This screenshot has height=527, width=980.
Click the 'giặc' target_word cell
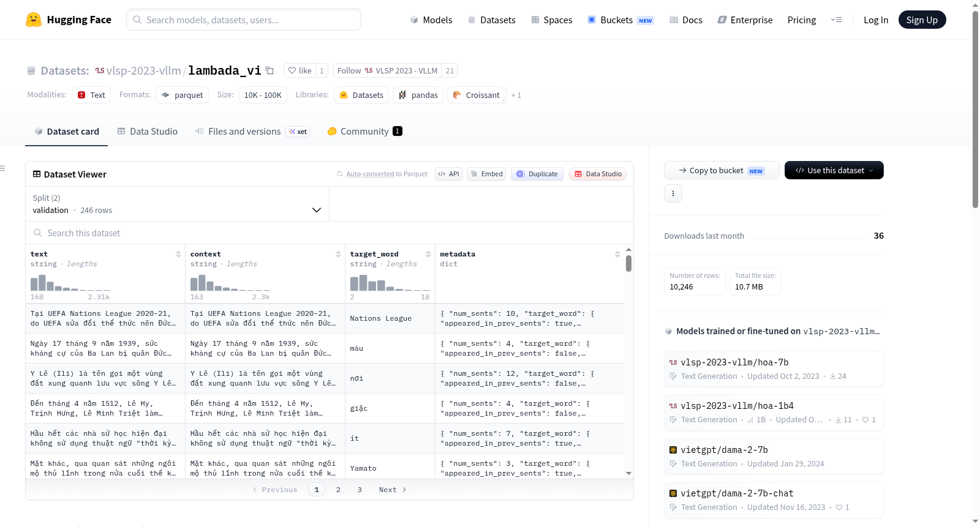(x=390, y=408)
